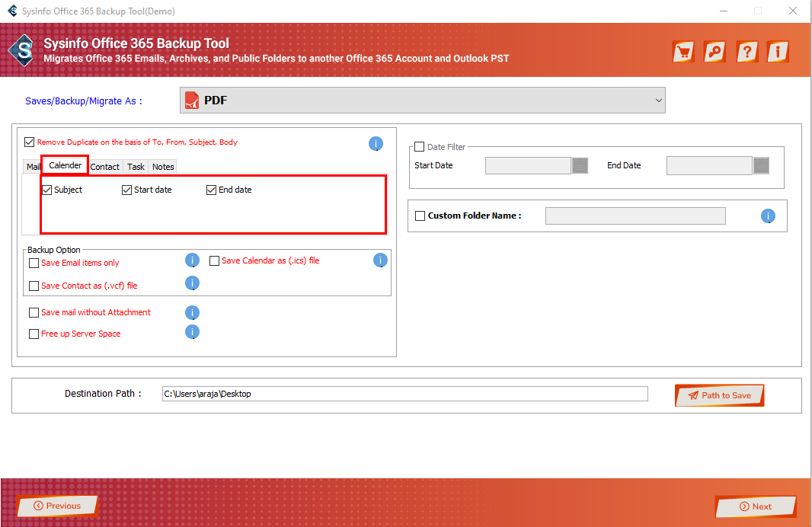Click the SysInfo logo in header banner
Screen dimensions: 812x527
click(22, 50)
